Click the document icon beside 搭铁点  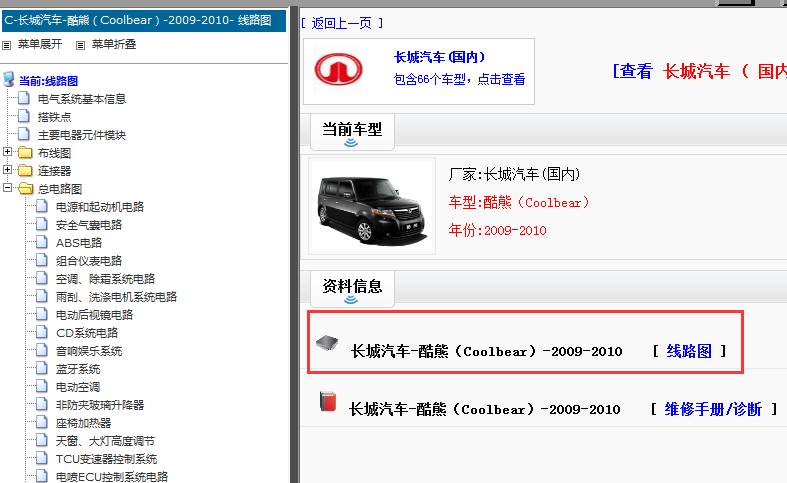[x=24, y=116]
